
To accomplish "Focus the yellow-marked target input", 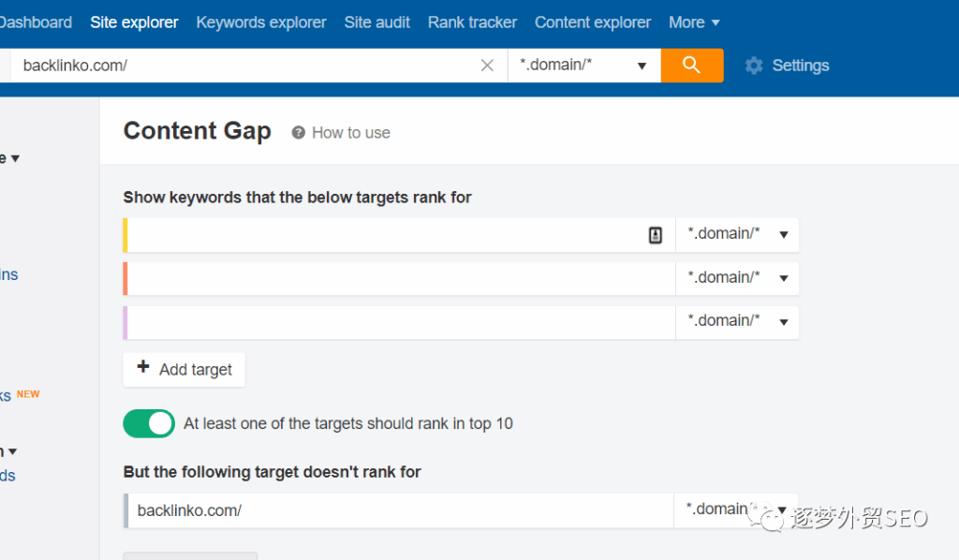I will [401, 235].
